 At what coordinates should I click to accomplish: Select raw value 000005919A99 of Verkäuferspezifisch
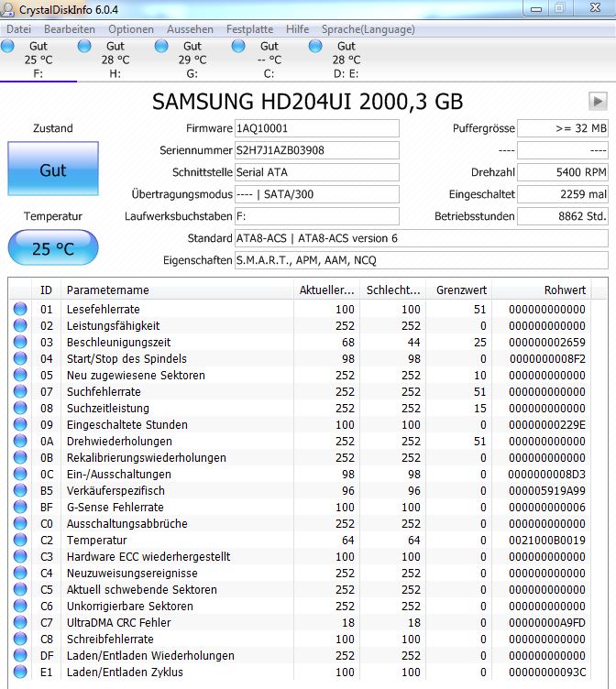547,490
